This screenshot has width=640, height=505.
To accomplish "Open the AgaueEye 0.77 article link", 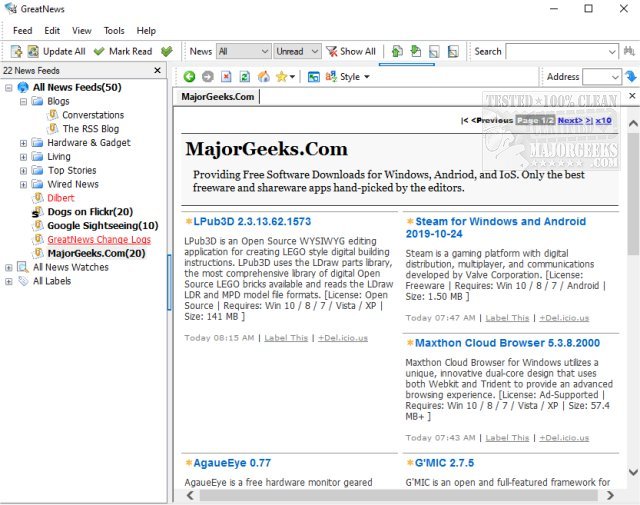I will pos(232,463).
